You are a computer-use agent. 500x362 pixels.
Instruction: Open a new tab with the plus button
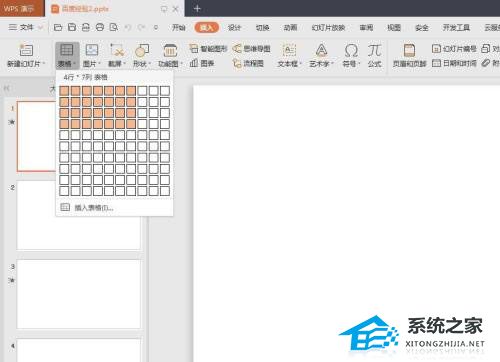click(x=197, y=8)
